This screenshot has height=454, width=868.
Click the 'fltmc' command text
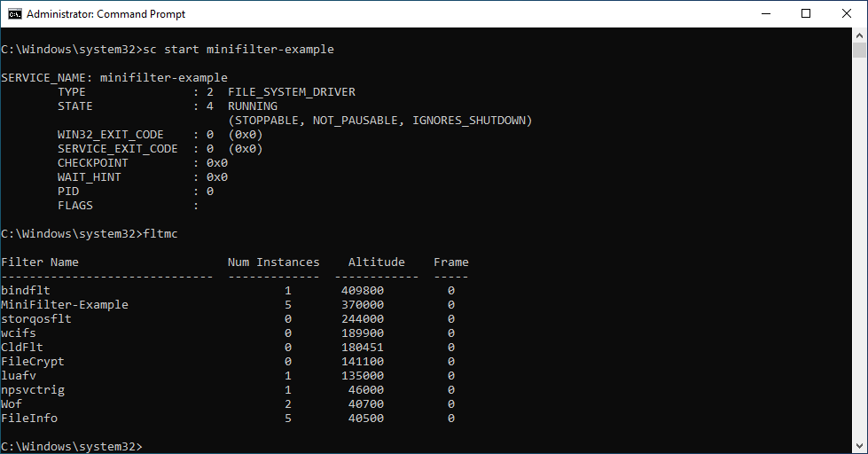point(160,233)
